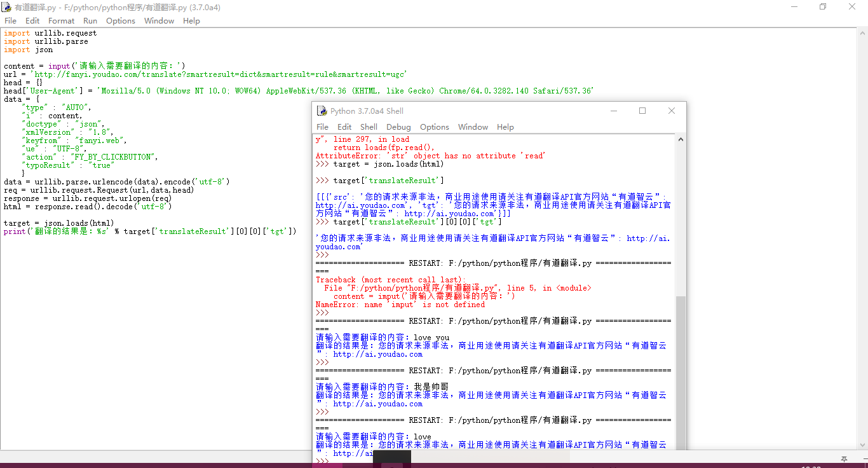The image size is (868, 468).
Task: Open the Run menu in the editor
Action: (90, 21)
